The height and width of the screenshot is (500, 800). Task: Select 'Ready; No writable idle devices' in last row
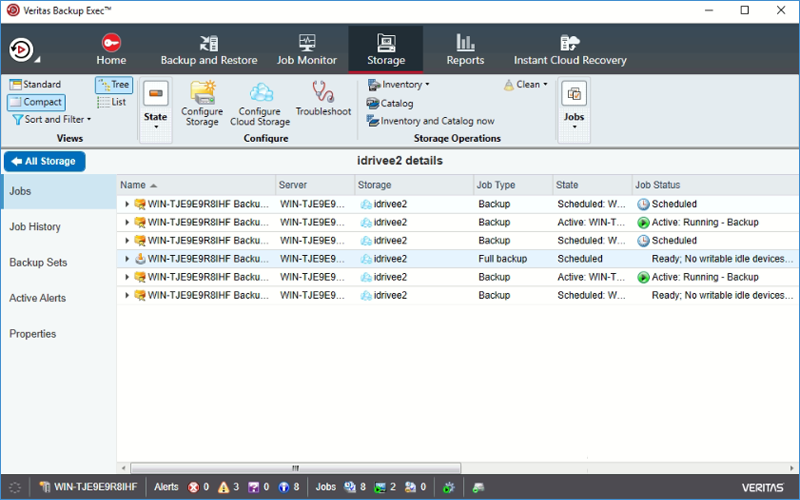pos(722,295)
